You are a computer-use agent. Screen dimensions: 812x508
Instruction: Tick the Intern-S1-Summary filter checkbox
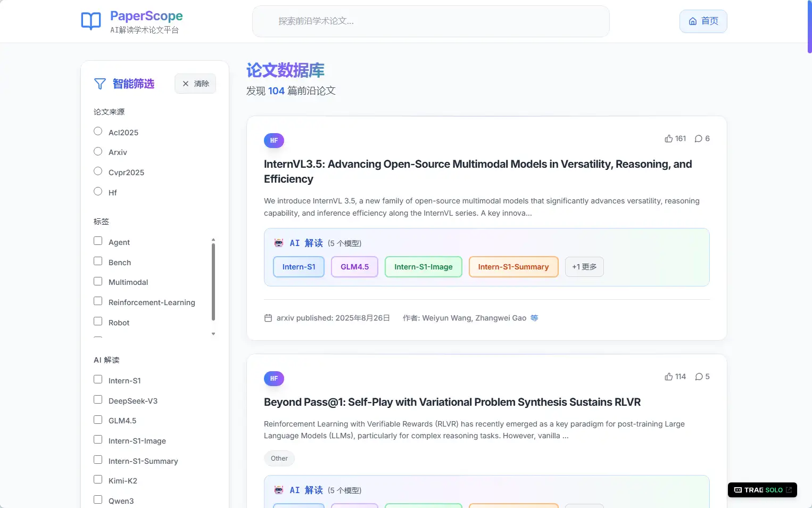(x=98, y=460)
